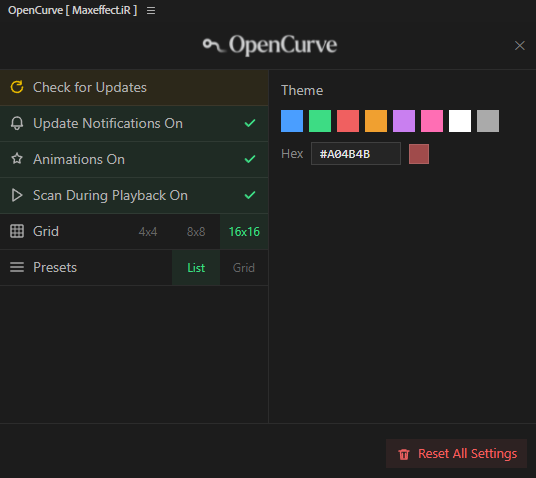This screenshot has width=536, height=478.
Task: Click the OpenCurve [ Maxeffect.iR ] panel title
Action: tap(72, 10)
